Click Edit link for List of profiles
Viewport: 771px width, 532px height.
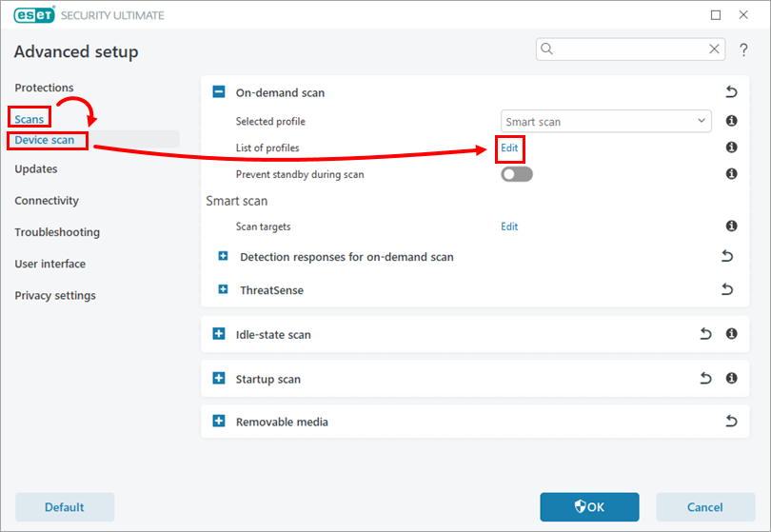coord(509,148)
